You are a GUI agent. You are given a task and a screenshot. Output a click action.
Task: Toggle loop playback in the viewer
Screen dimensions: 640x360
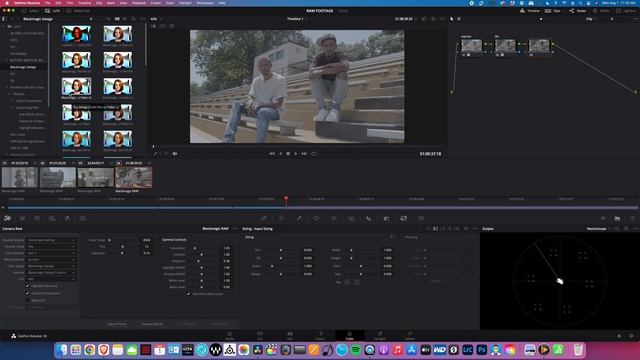(x=314, y=154)
